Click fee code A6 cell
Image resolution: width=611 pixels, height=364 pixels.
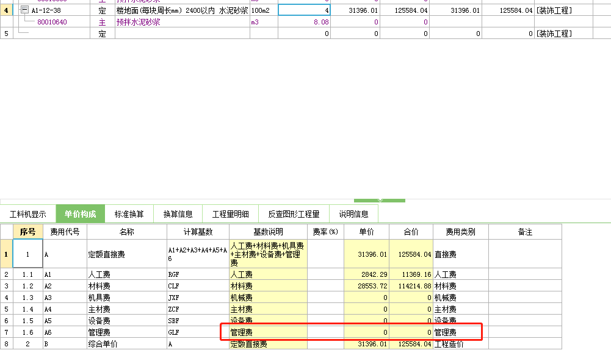tap(65, 332)
